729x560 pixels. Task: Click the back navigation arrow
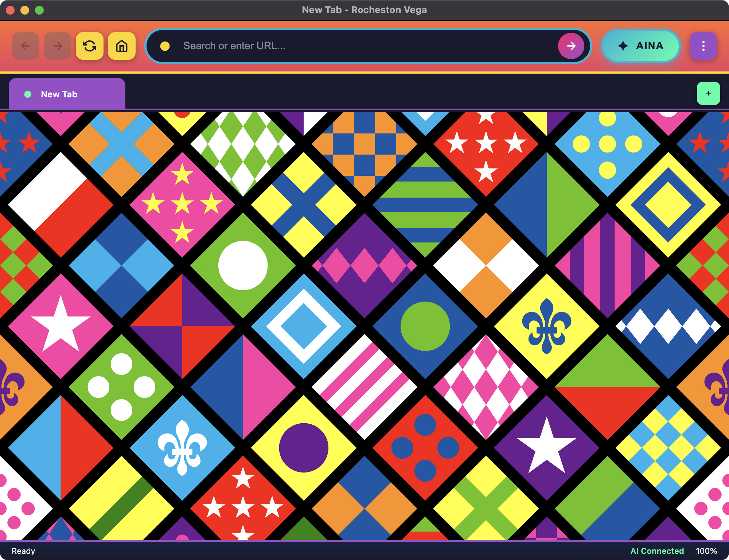click(26, 46)
